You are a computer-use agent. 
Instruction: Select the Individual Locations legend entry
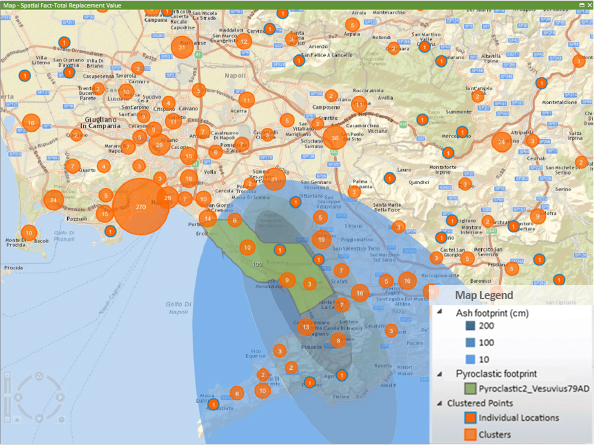pyautogui.click(x=512, y=418)
